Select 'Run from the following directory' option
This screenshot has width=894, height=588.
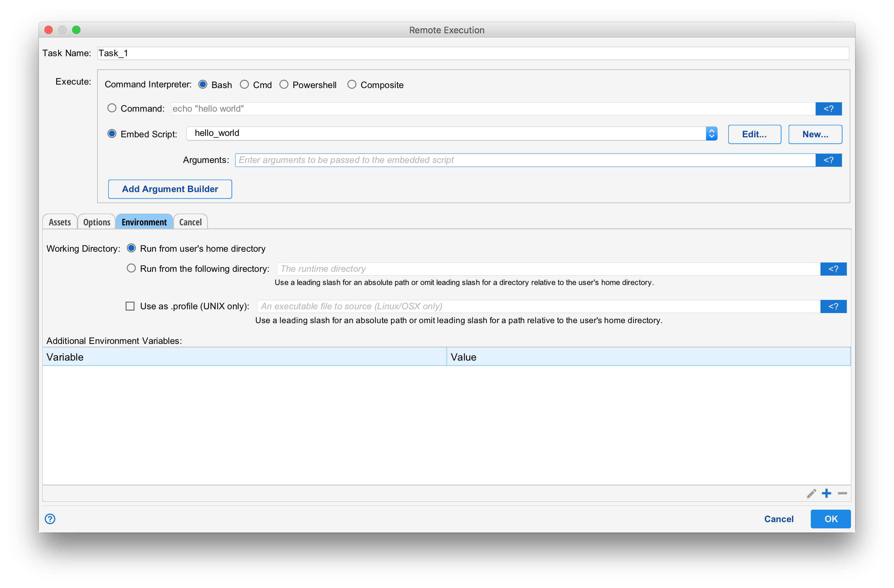[x=131, y=268]
